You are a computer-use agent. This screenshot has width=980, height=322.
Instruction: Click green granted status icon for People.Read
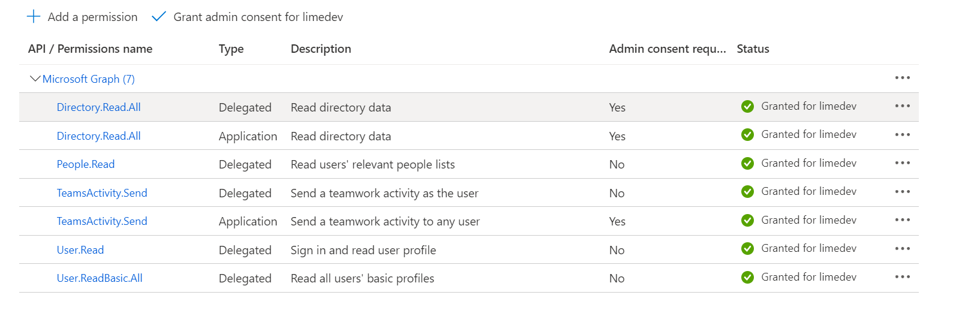747,163
